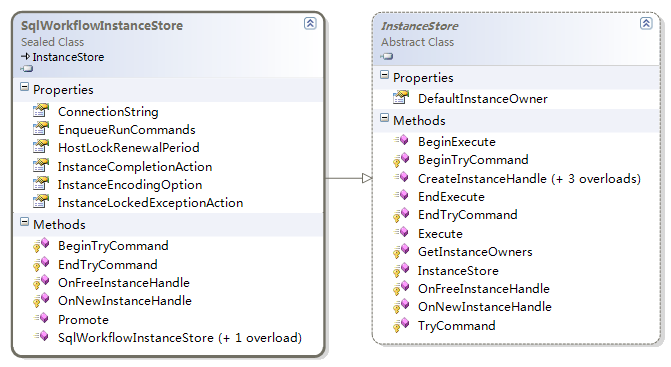671x367 pixels.
Task: Click the GetInstanceOwners method icon
Action: 401,252
